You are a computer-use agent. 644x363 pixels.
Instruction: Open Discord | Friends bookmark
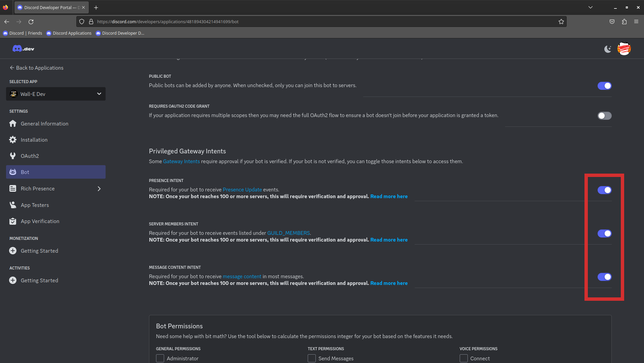click(23, 33)
